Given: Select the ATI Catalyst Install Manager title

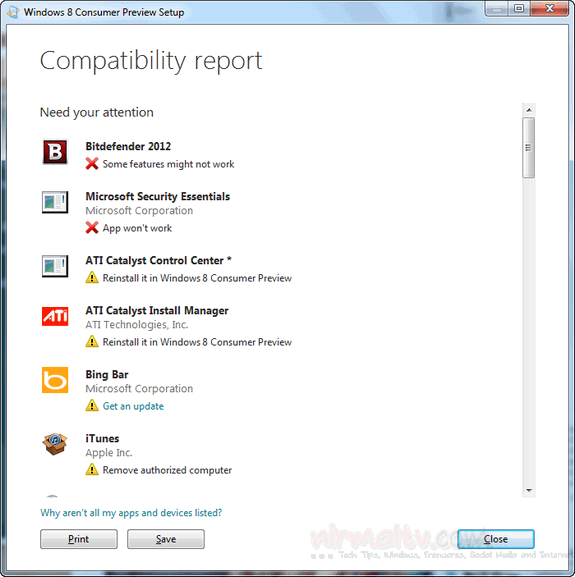Looking at the screenshot, I should click(x=157, y=311).
